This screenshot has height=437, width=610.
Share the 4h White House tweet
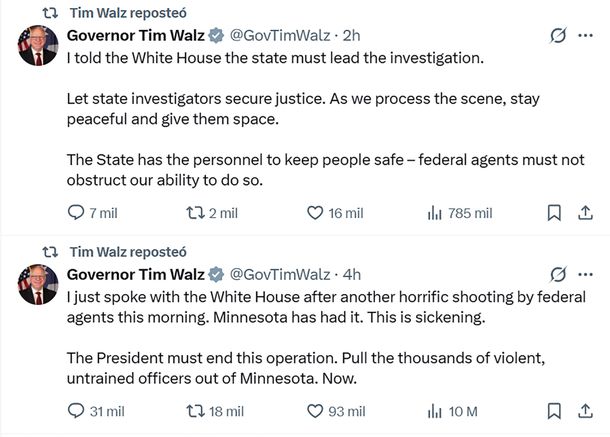tap(587, 411)
